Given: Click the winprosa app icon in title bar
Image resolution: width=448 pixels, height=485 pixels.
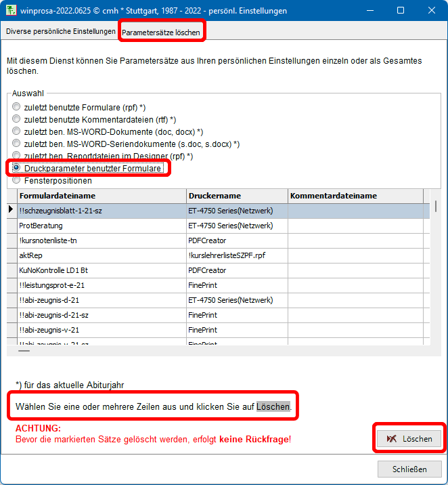Looking at the screenshot, I should point(12,11).
